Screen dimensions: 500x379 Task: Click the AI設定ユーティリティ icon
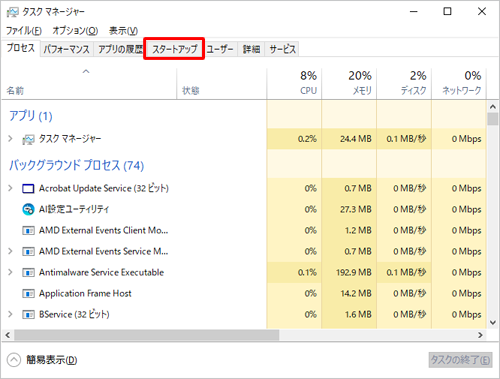28,209
